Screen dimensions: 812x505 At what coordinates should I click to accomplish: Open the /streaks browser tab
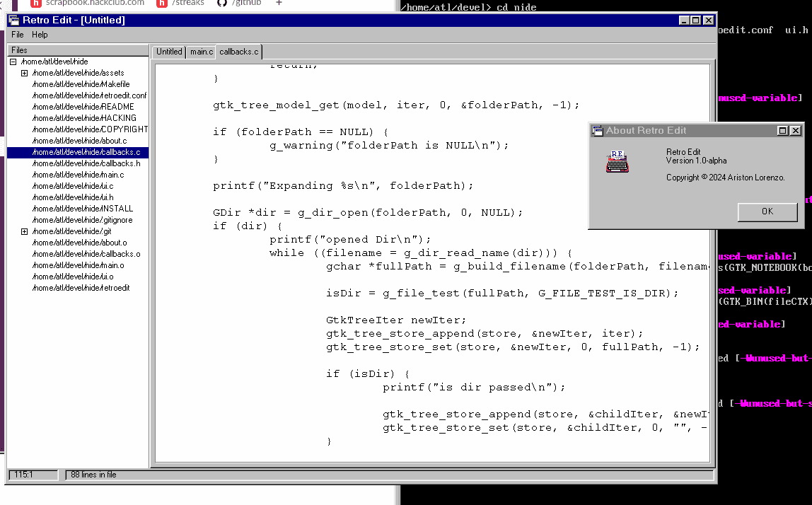(181, 3)
